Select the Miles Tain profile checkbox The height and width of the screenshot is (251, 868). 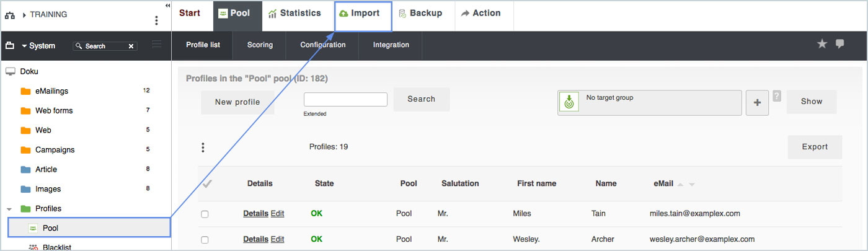tap(205, 214)
